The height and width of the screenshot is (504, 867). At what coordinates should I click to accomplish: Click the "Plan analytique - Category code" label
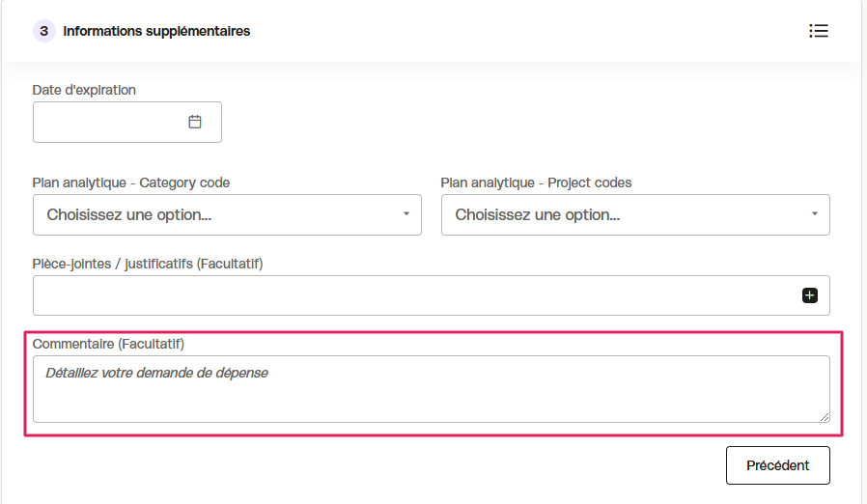click(131, 182)
